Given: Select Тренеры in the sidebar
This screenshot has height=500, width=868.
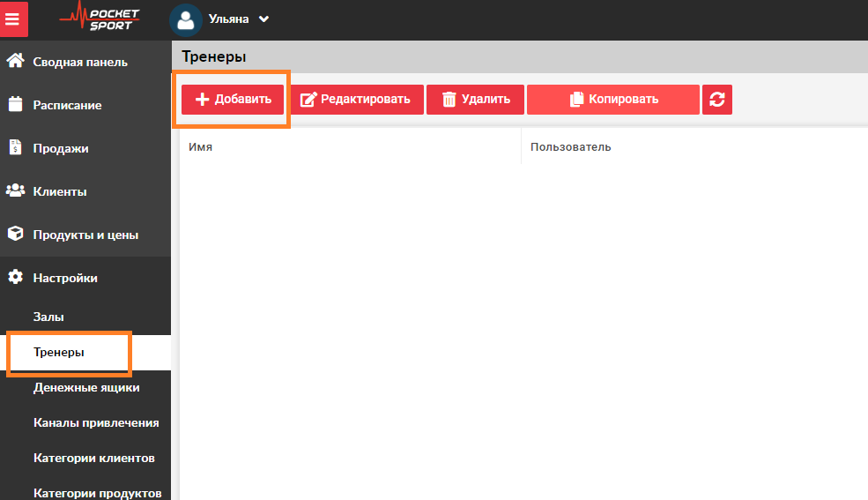Looking at the screenshot, I should coord(59,352).
